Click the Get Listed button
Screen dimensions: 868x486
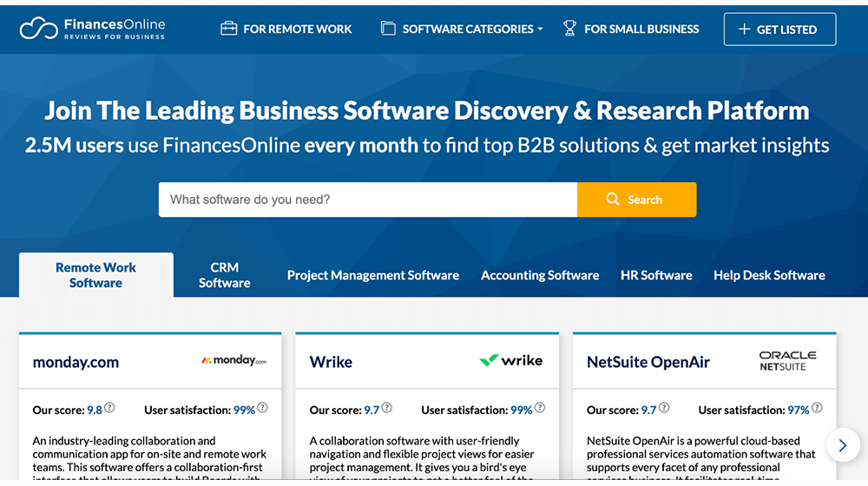(x=779, y=30)
